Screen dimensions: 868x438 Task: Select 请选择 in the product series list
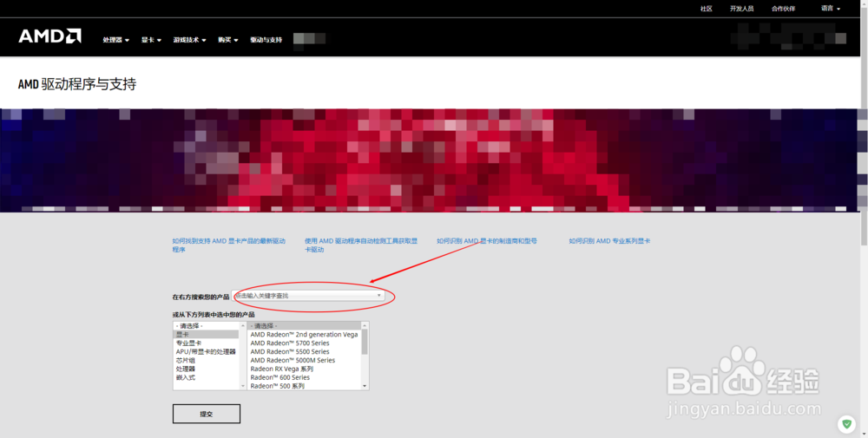pyautogui.click(x=305, y=326)
